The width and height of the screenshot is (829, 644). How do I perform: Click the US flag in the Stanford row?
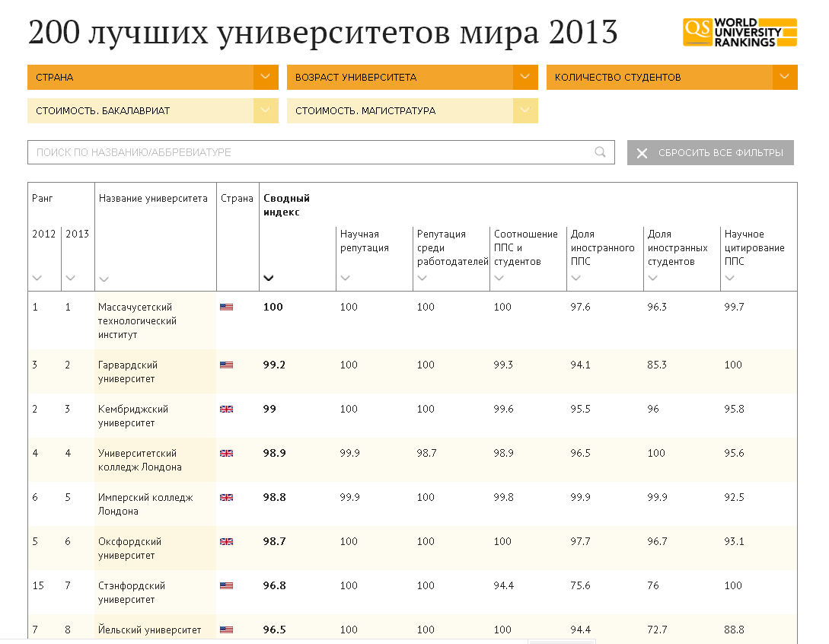[226, 586]
